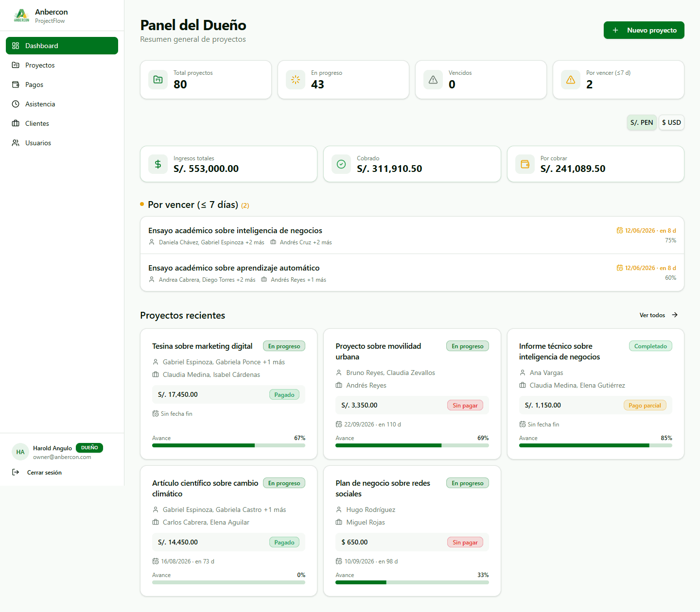Click the Nuevo proyecto button
Image resolution: width=700 pixels, height=612 pixels.
pos(644,30)
